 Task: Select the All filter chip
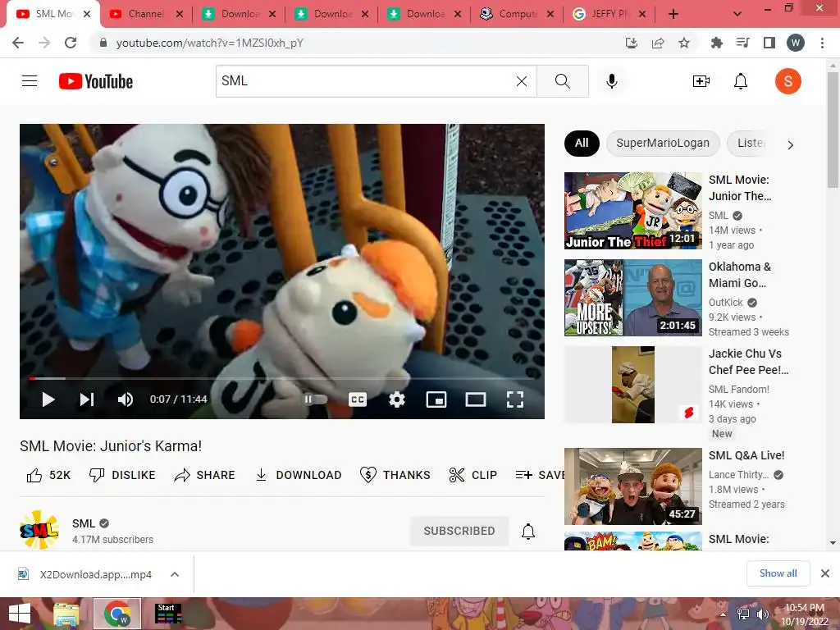582,143
